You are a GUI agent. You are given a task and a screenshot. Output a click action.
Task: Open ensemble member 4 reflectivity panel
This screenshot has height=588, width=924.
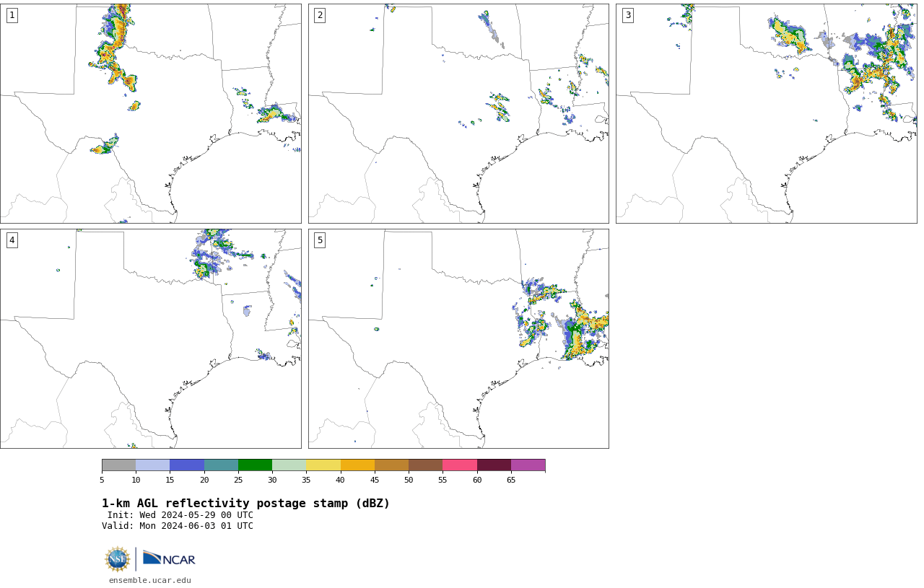pos(150,338)
